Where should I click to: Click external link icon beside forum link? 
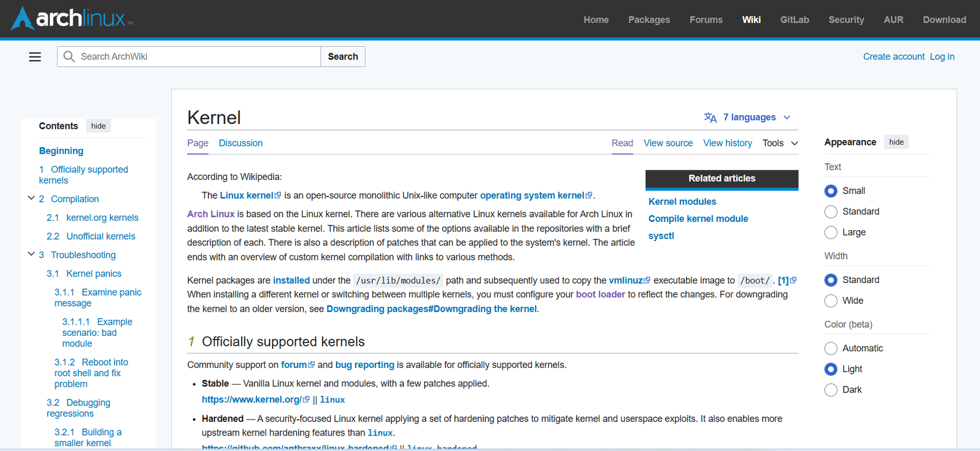pos(311,365)
